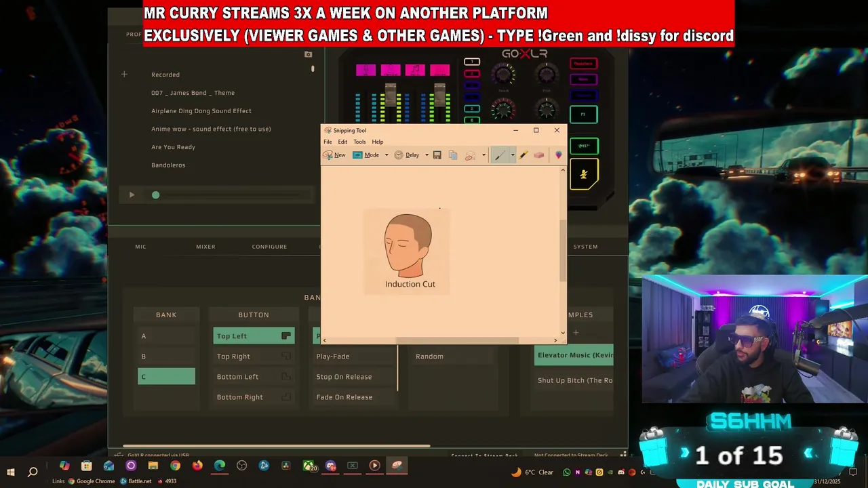Viewport: 868px width, 488px height.
Task: Click New snip in Snipping Tool
Action: 334,155
